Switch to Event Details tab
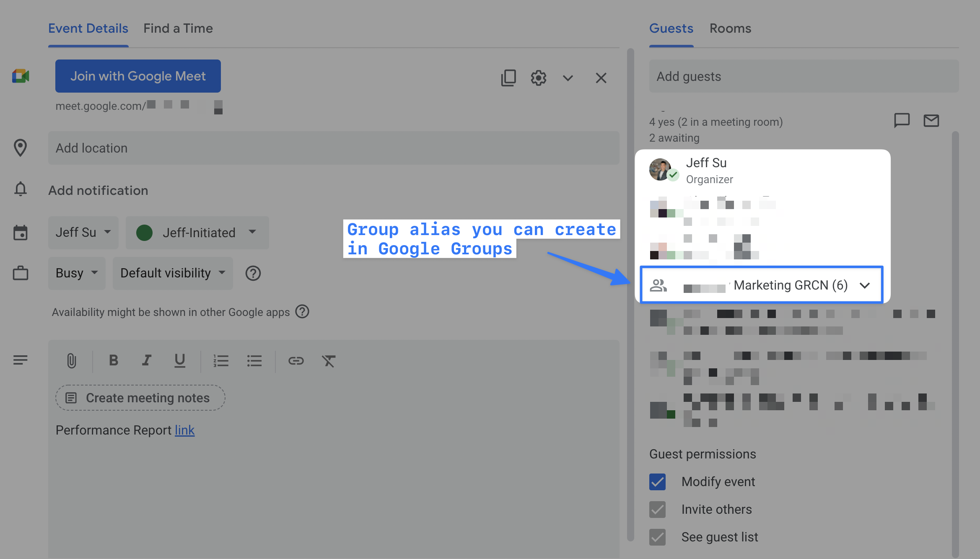This screenshot has height=559, width=980. click(x=88, y=28)
